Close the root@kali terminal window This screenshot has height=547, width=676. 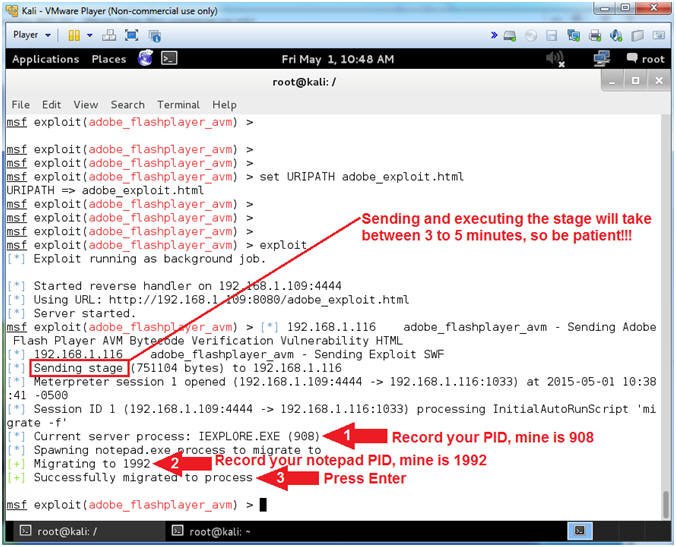point(659,81)
